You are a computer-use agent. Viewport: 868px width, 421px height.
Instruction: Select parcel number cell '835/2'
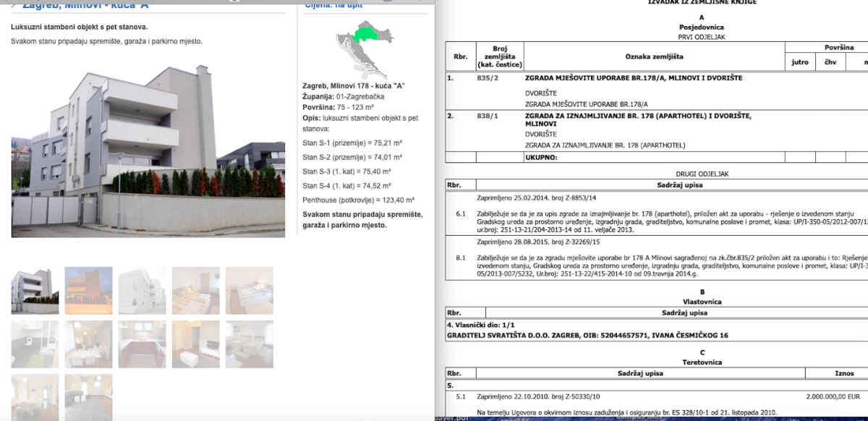[489, 78]
